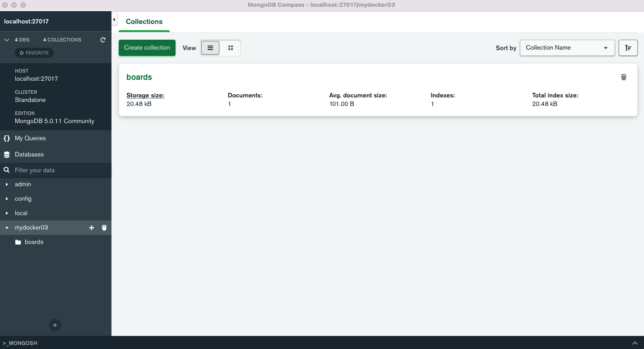Viewport: 644px width, 349px height.
Task: Switch to the list view icon
Action: click(x=210, y=48)
